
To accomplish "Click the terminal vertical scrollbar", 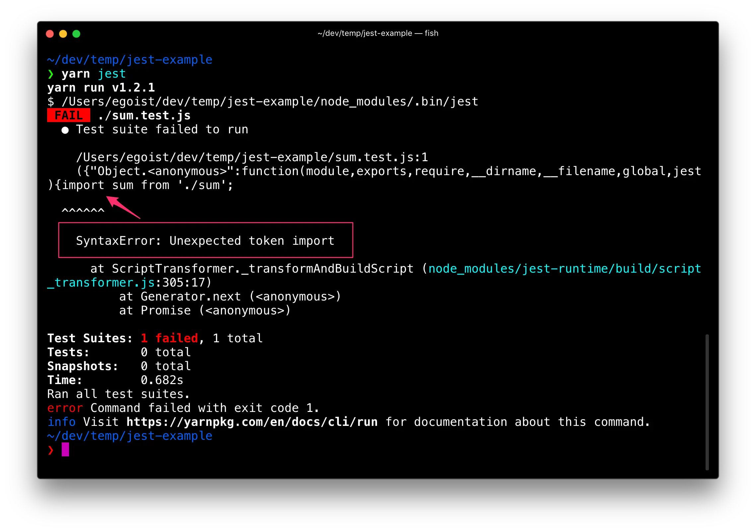I will 707,401.
